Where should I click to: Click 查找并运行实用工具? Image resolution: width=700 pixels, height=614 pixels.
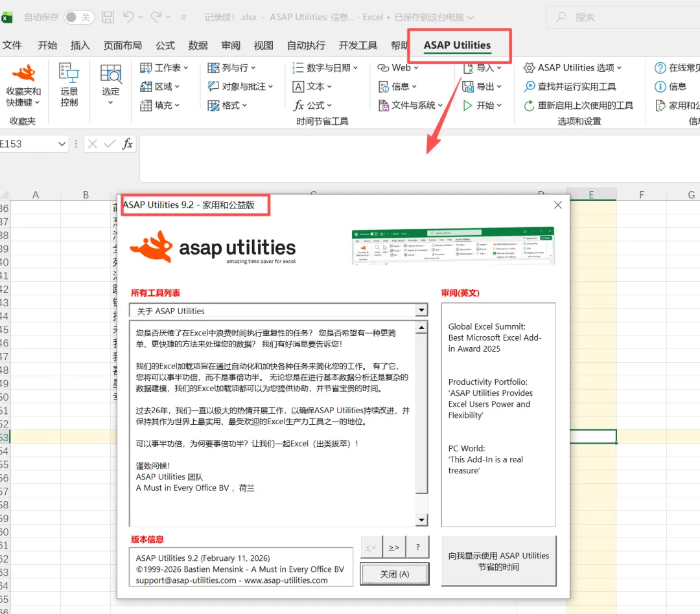(x=570, y=87)
